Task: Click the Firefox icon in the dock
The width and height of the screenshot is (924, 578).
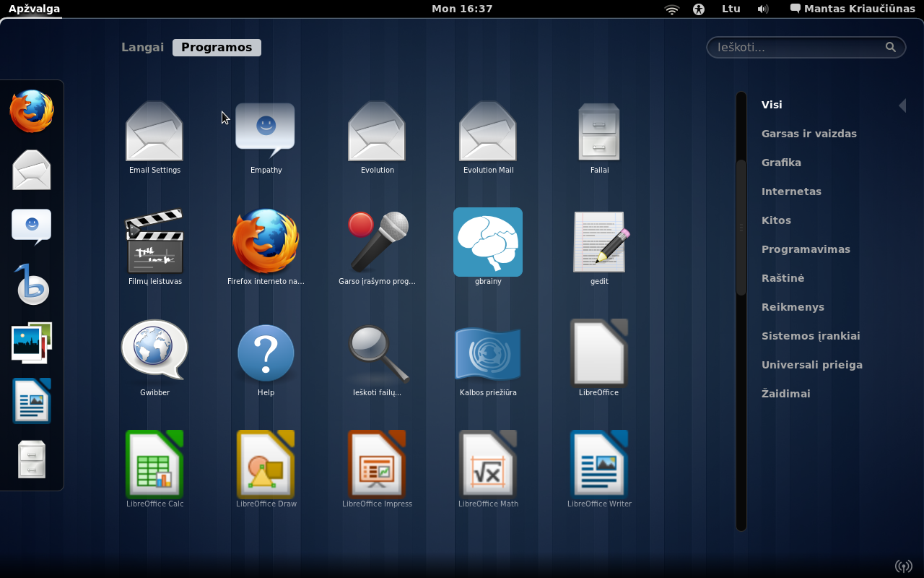Action: [x=32, y=112]
